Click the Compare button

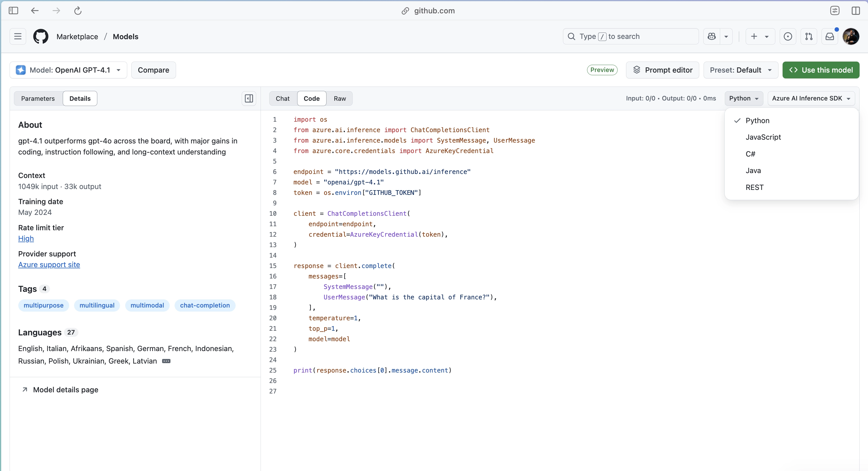153,70
